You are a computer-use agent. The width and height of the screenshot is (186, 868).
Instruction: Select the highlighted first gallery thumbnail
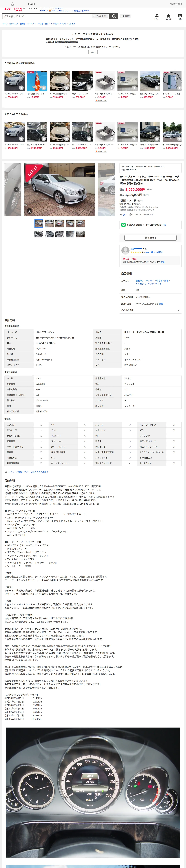click(39, 223)
